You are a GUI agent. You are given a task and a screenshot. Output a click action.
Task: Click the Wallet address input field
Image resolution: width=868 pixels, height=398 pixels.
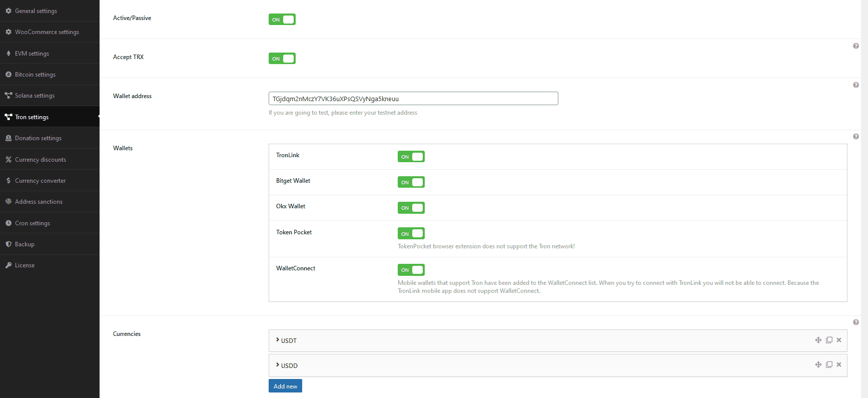coord(413,99)
